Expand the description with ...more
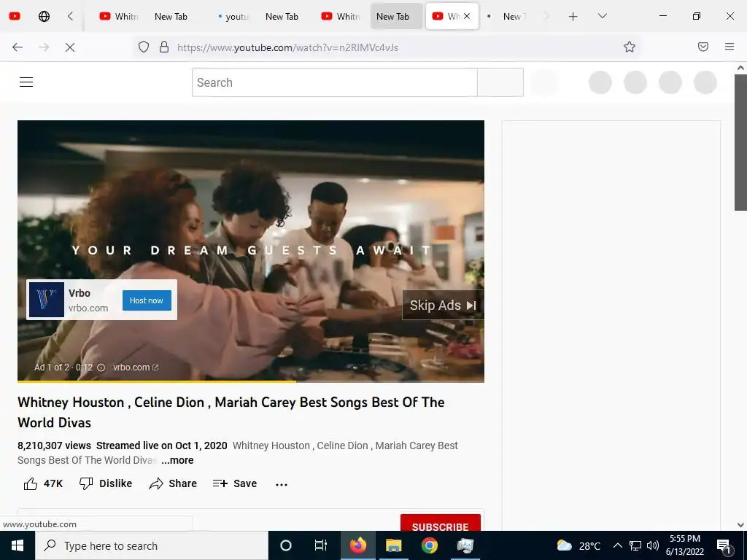747x560 pixels. (177, 461)
